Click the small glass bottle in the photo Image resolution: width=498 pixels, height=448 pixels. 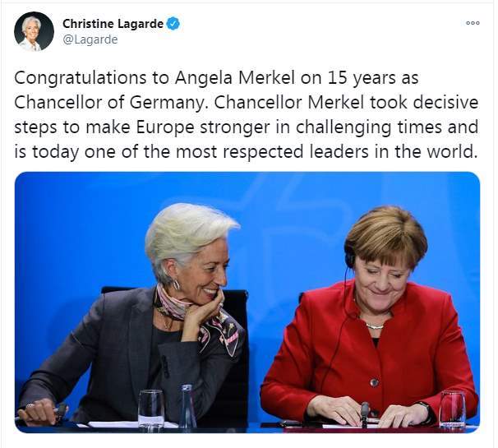tap(188, 405)
